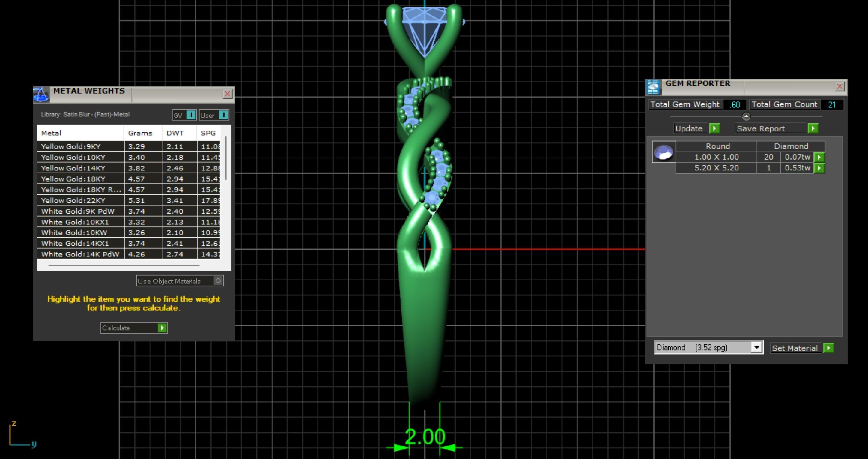868x459 pixels.
Task: Select the Yellow Gold:14KY row
Action: click(128, 168)
